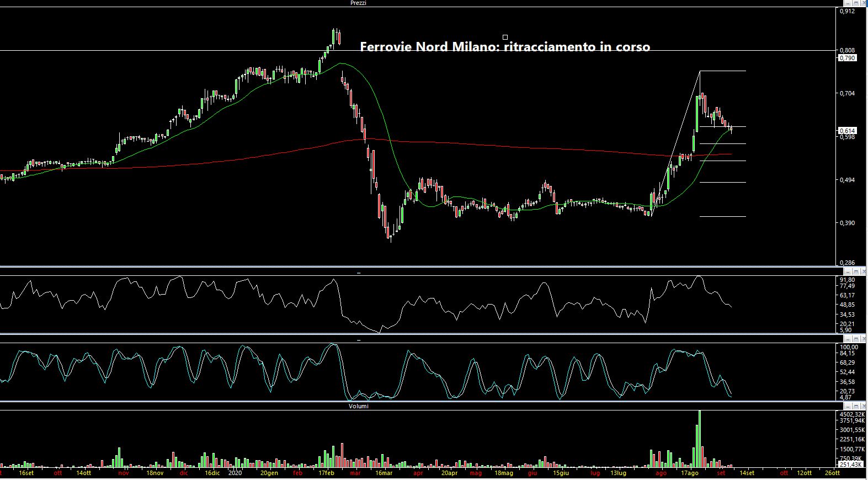Select the highlighted 0,614 current price marker

click(847, 131)
